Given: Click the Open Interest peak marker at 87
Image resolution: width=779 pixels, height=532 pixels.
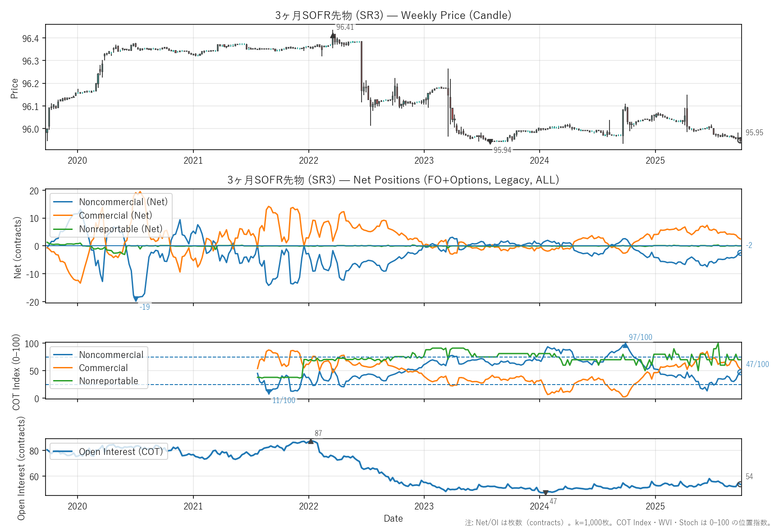Looking at the screenshot, I should coord(311,441).
